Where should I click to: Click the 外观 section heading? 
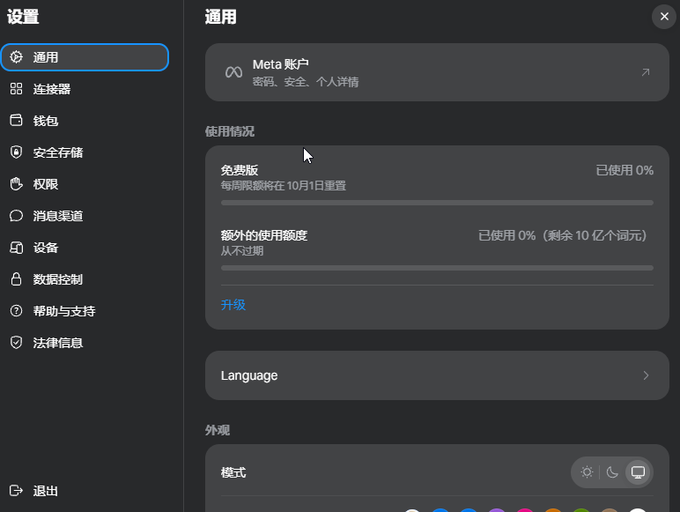(x=217, y=430)
